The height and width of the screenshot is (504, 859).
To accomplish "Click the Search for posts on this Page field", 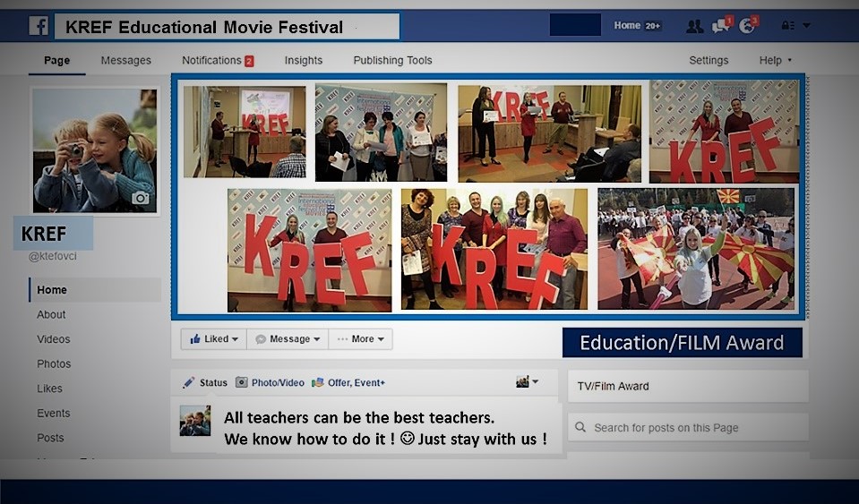I will (688, 427).
